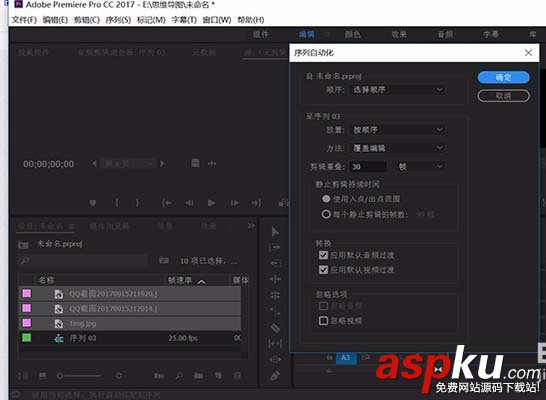Select the Rolling Edit tool

click(275, 295)
